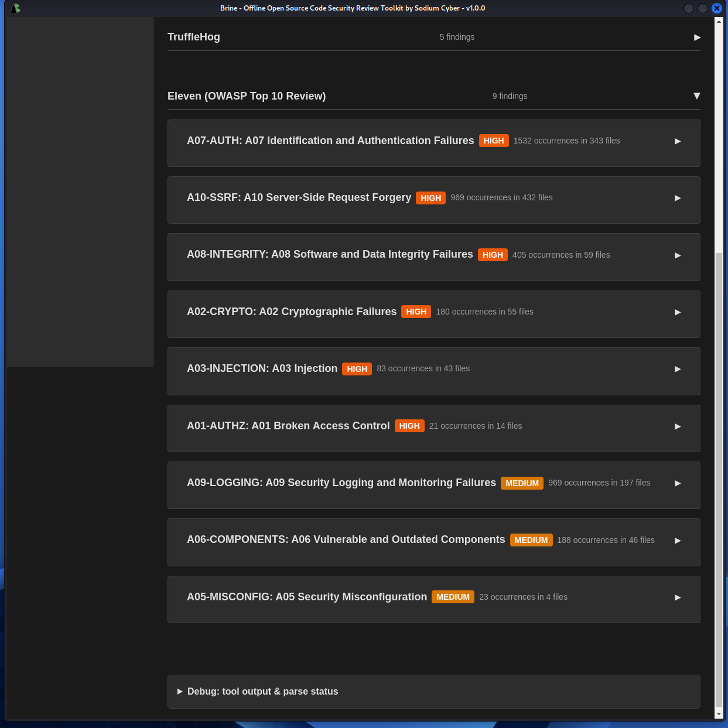
Task: Click MEDIUM badge on A09-LOGGING row
Action: (x=522, y=483)
